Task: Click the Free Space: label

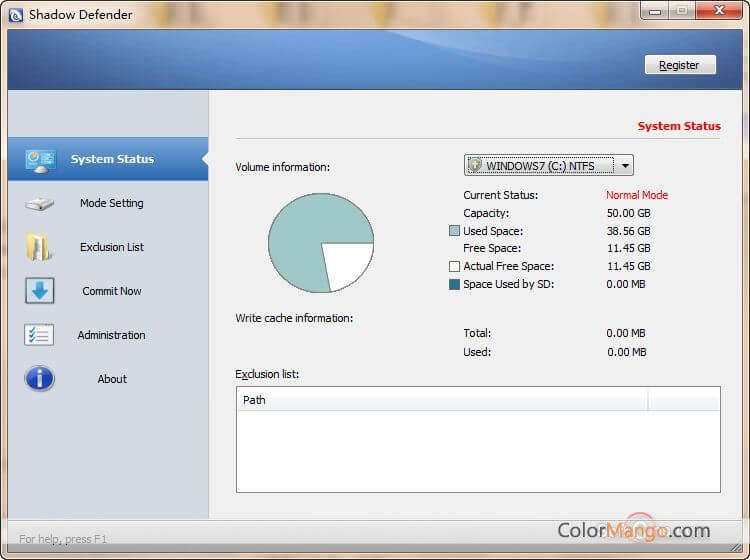Action: click(492, 248)
